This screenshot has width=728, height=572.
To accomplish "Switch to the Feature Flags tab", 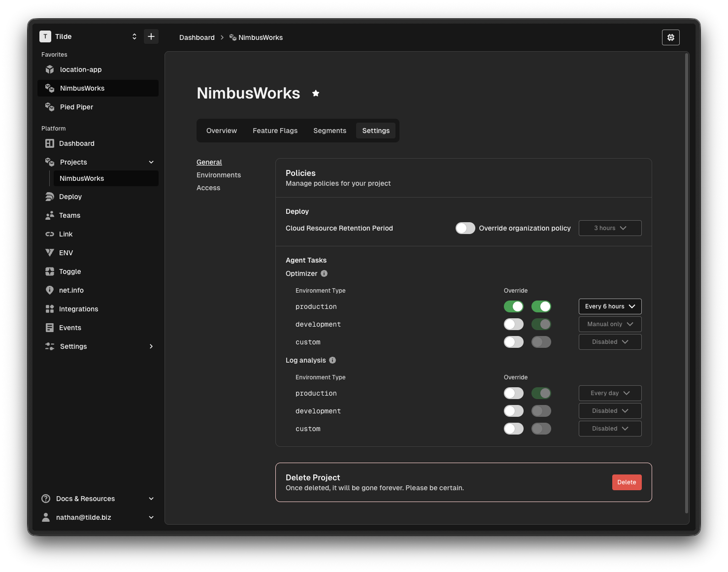I will [275, 131].
